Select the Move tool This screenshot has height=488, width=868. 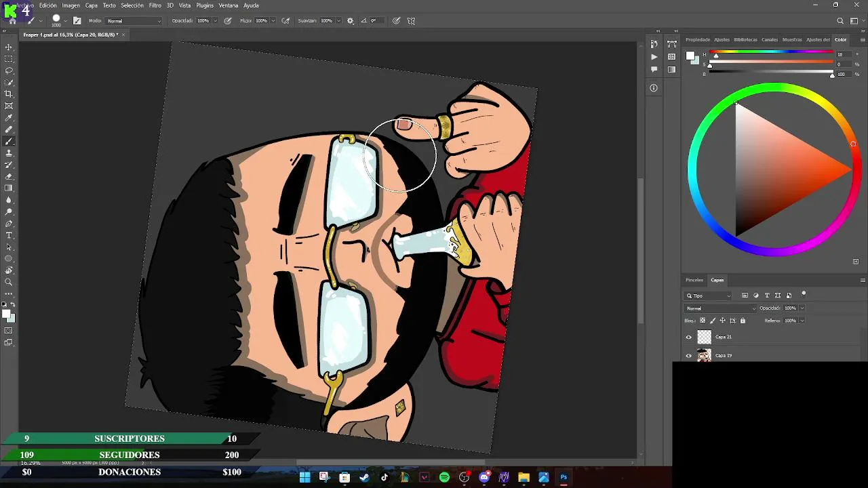(9, 47)
